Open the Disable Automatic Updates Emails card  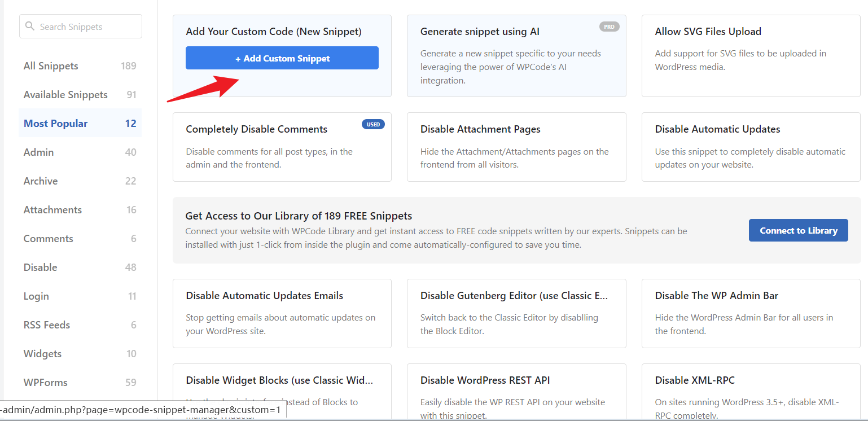282,313
